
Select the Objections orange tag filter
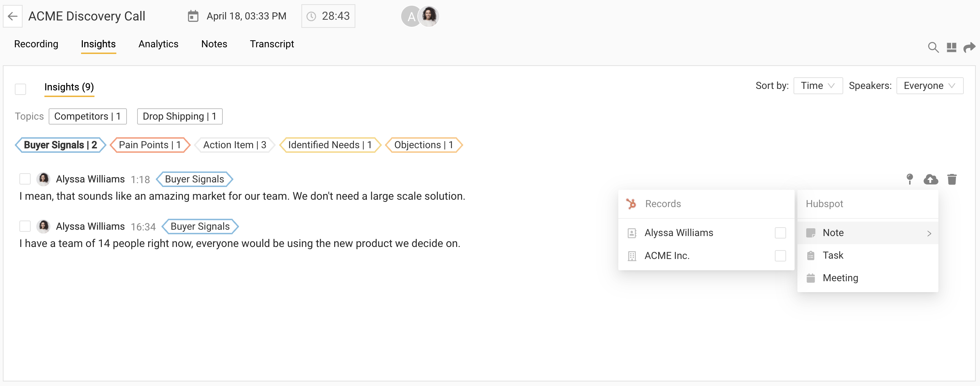423,145
